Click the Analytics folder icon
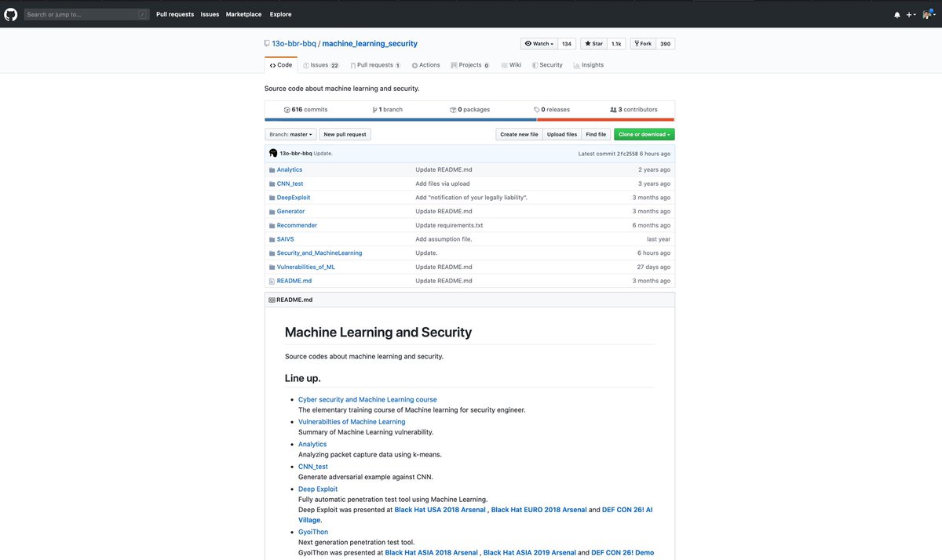The width and height of the screenshot is (942, 560). pyautogui.click(x=272, y=169)
